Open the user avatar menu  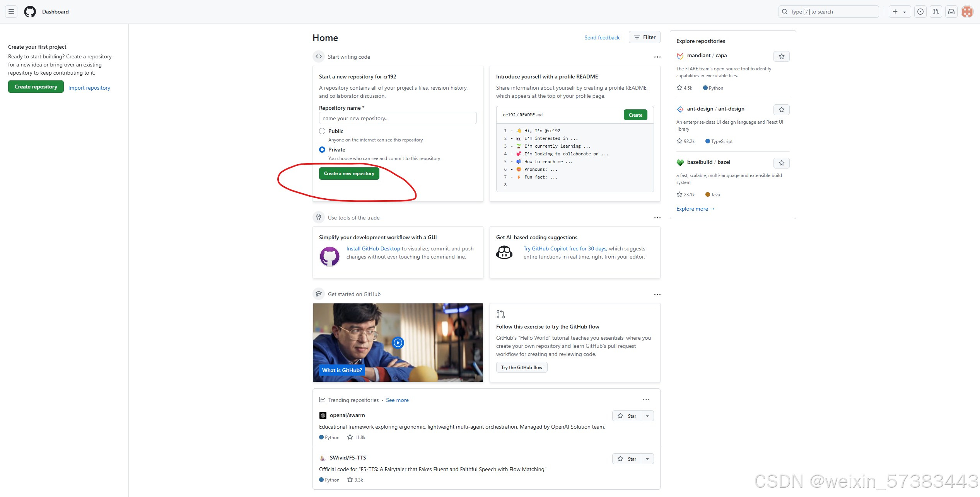(968, 12)
